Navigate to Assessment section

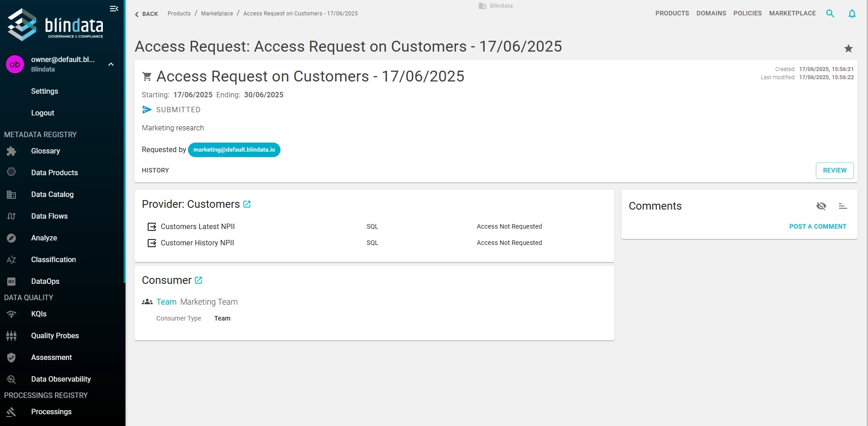(x=51, y=357)
